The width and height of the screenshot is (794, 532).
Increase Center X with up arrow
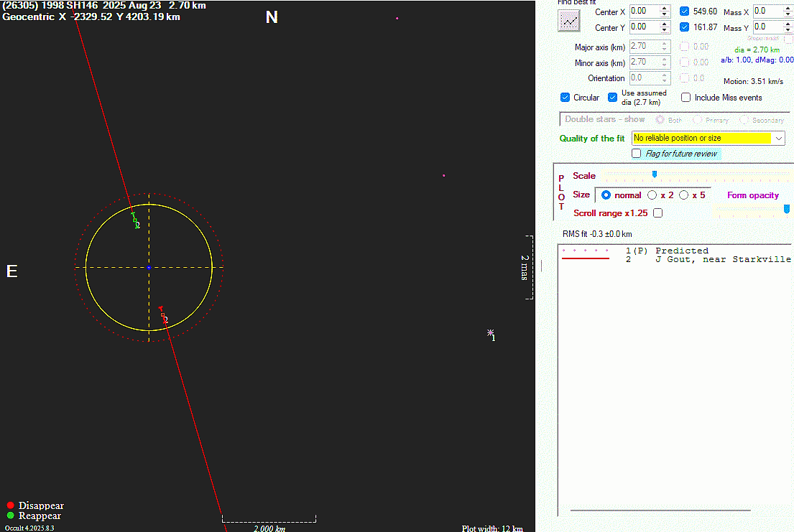(x=665, y=8)
